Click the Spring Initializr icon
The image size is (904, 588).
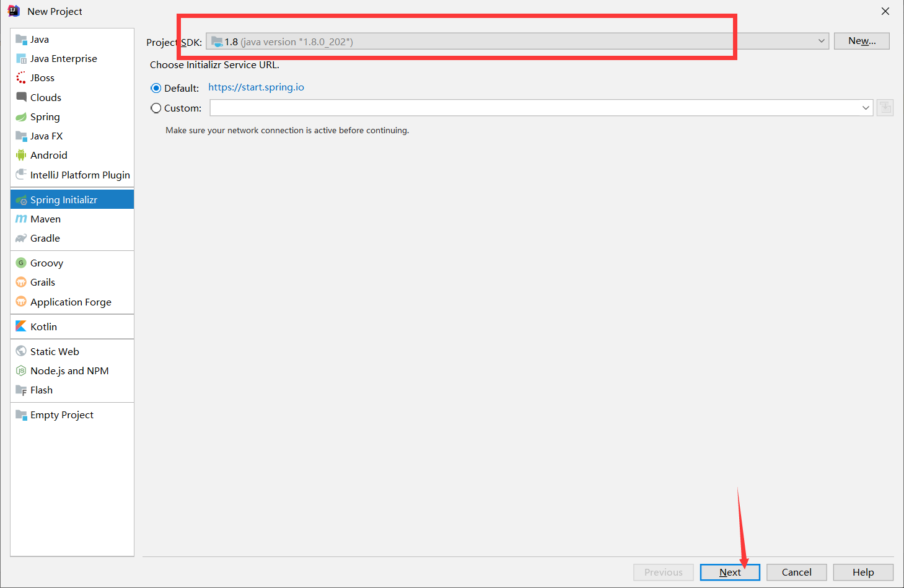click(21, 200)
